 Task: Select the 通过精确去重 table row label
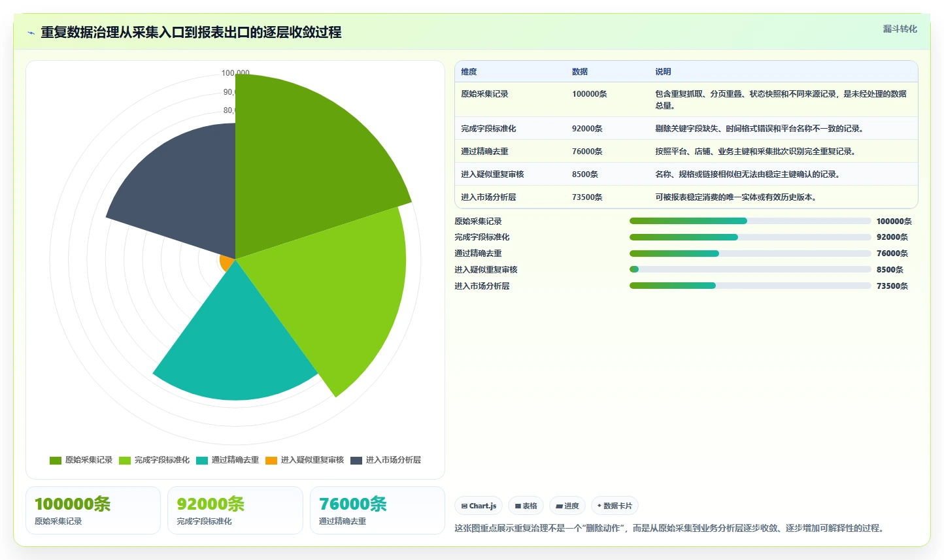484,152
